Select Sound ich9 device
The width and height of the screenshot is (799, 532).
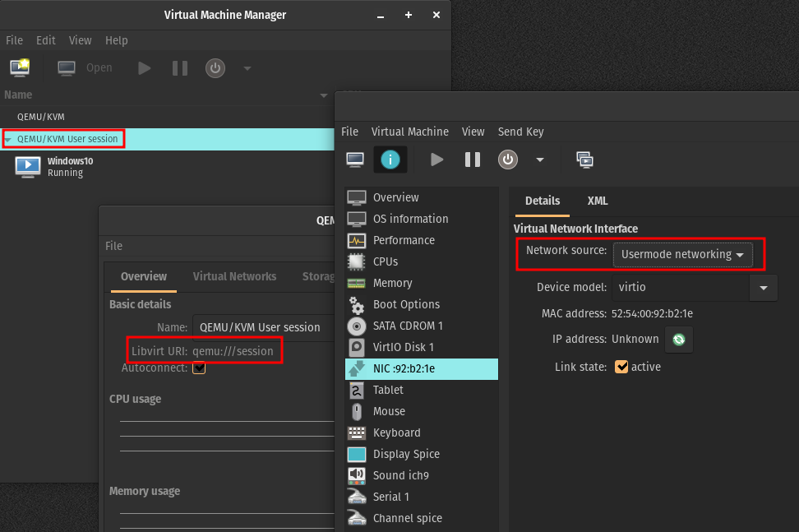pos(422,475)
